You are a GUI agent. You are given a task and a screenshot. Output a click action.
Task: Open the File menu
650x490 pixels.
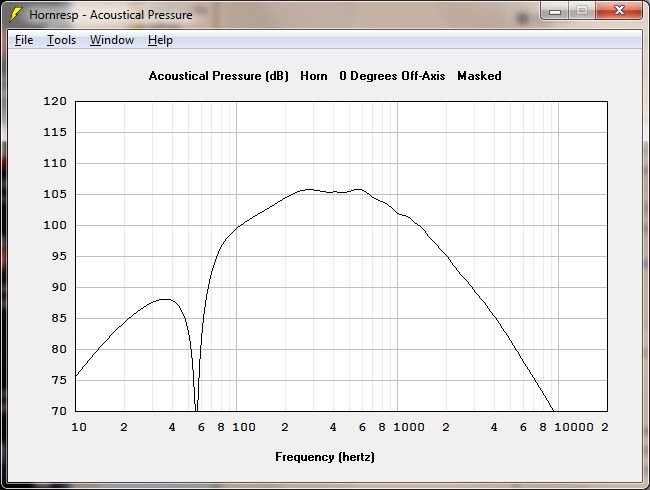(24, 40)
